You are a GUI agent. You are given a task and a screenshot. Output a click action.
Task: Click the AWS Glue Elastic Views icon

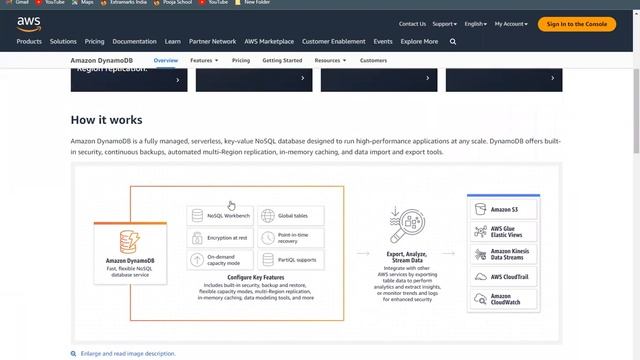(x=480, y=231)
